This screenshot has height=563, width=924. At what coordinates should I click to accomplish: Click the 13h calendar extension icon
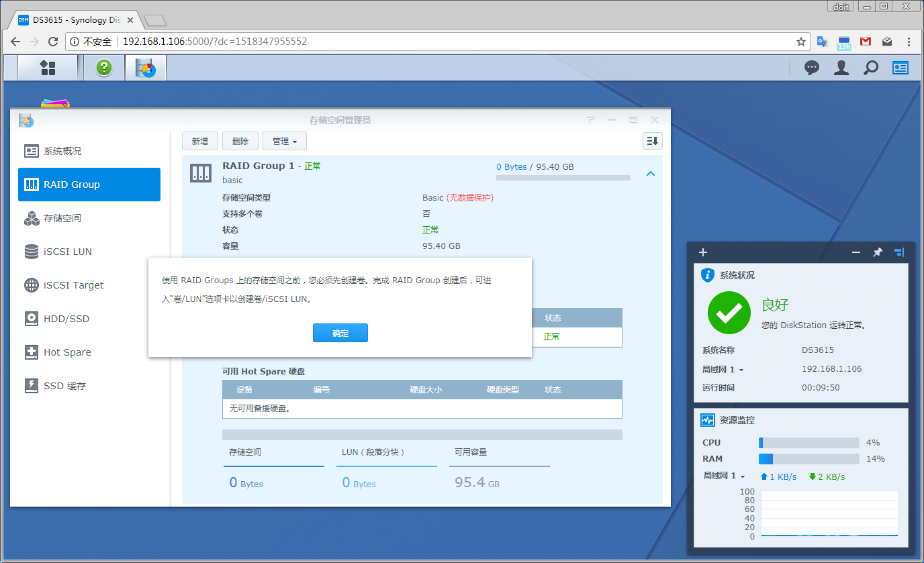[844, 43]
